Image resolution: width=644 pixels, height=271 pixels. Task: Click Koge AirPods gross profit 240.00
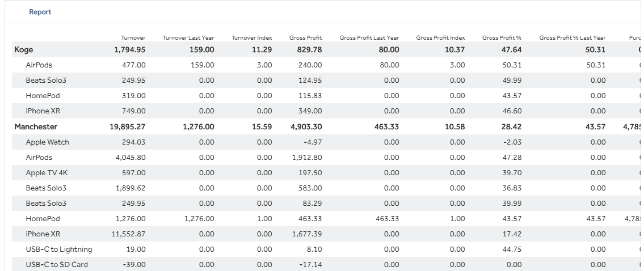coord(310,65)
